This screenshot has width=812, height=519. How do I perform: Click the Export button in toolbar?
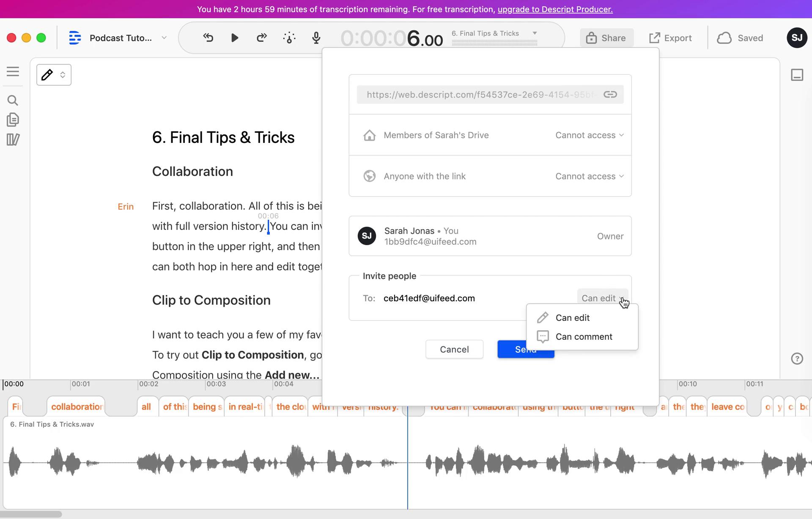[x=670, y=37]
